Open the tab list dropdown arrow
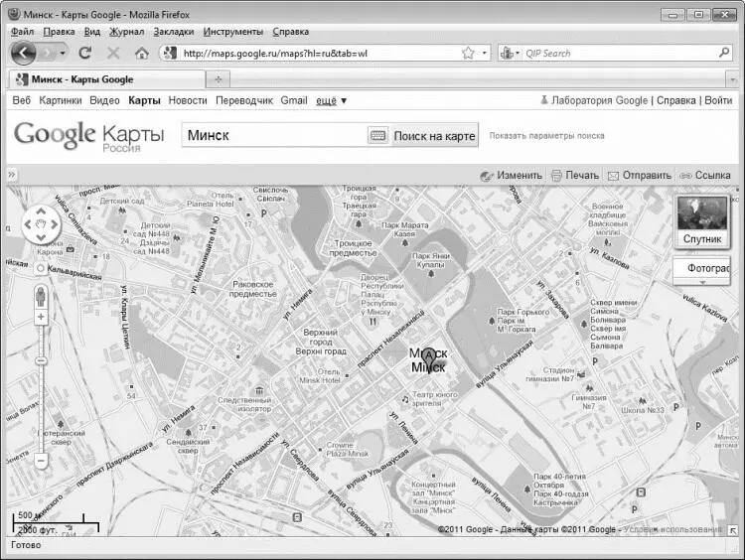This screenshot has width=745, height=560. click(x=732, y=79)
